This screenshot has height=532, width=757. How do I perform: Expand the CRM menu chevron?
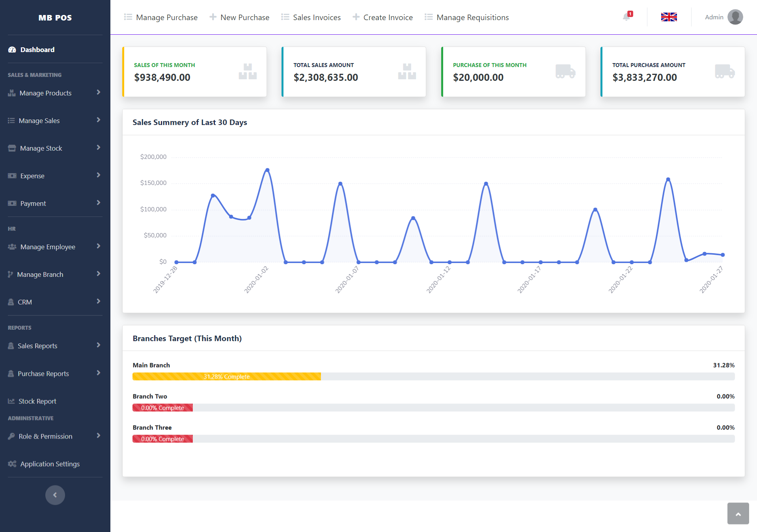tap(98, 301)
